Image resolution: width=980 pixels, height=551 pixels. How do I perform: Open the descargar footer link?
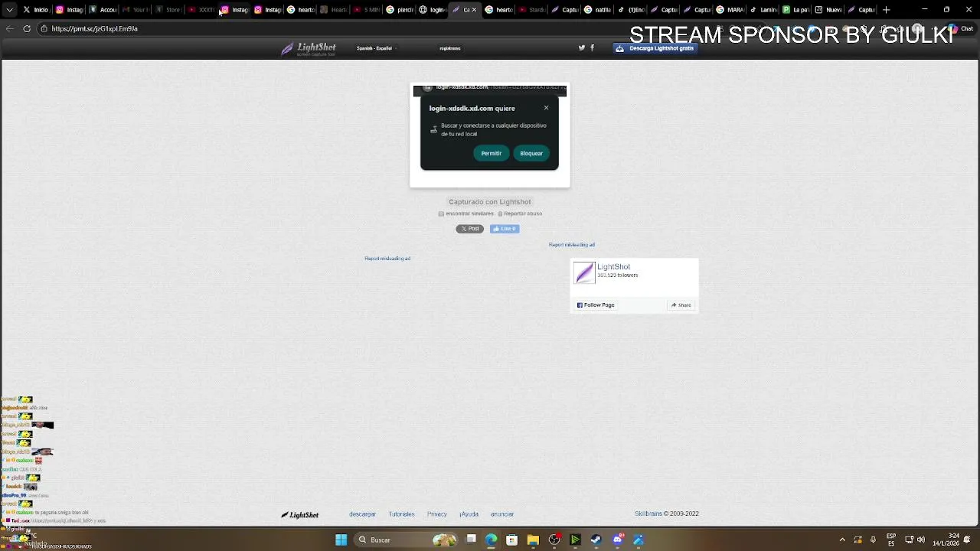pos(363,514)
